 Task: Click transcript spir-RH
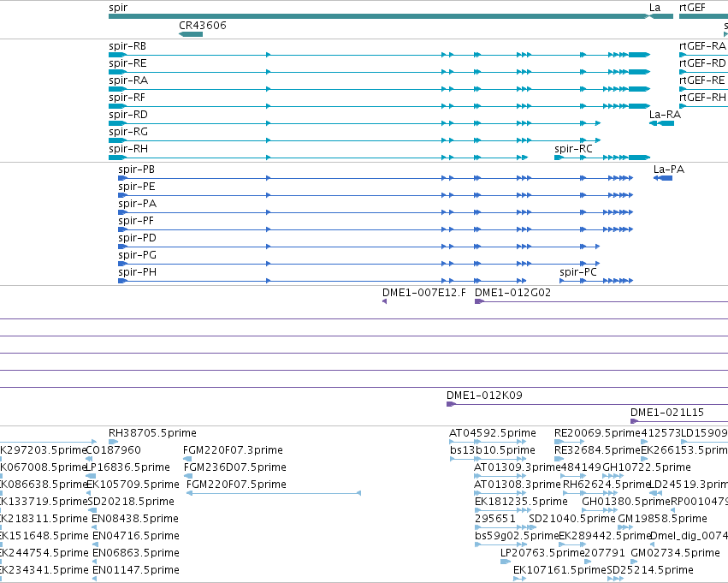(x=318, y=158)
